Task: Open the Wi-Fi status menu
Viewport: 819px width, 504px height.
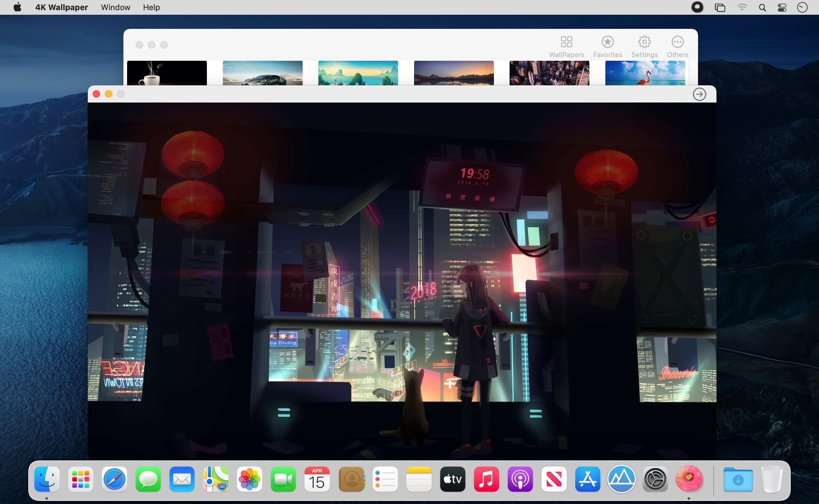Action: (x=742, y=7)
